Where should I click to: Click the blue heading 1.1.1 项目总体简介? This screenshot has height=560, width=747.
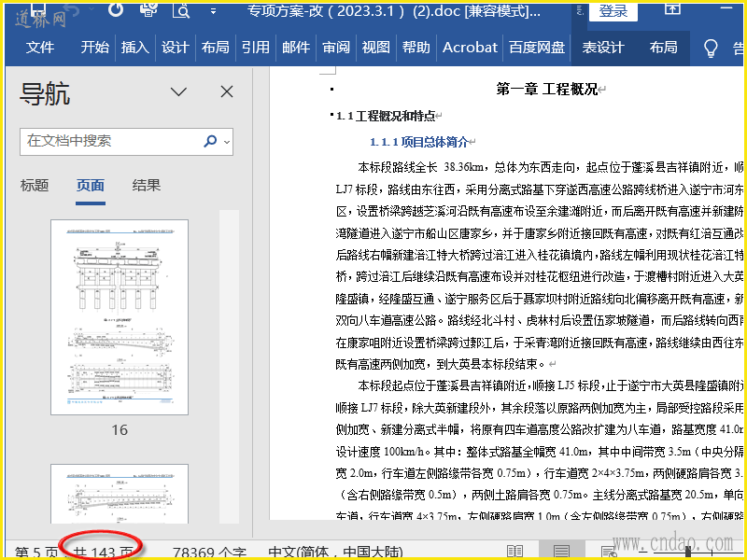(419, 142)
